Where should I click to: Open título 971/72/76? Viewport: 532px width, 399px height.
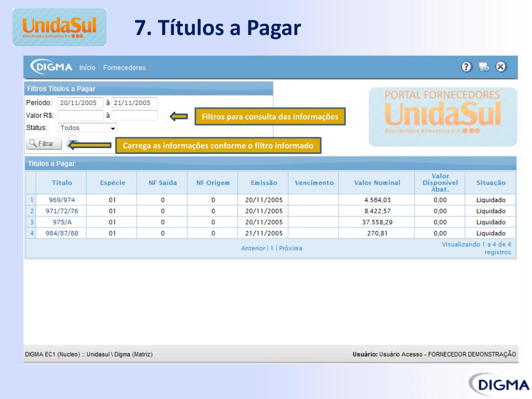click(62, 211)
